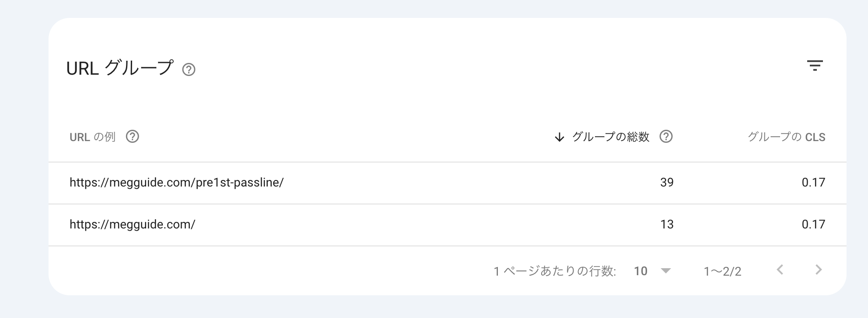The width and height of the screenshot is (868, 318).
Task: Open the filter icon for URL groups
Action: [x=815, y=66]
